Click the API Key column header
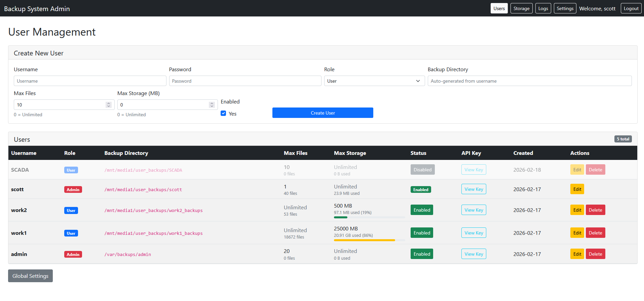Screen dimensions: 644x301 (x=471, y=153)
